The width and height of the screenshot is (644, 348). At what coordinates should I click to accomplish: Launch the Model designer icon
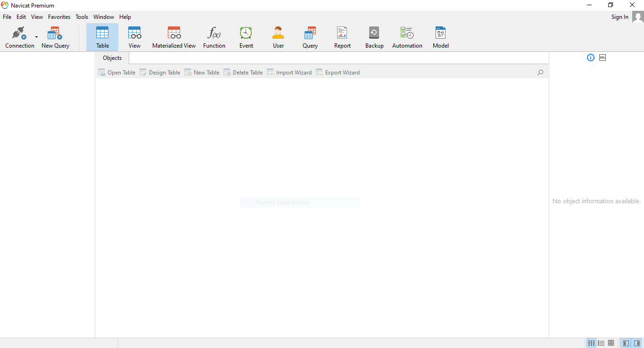(x=440, y=37)
